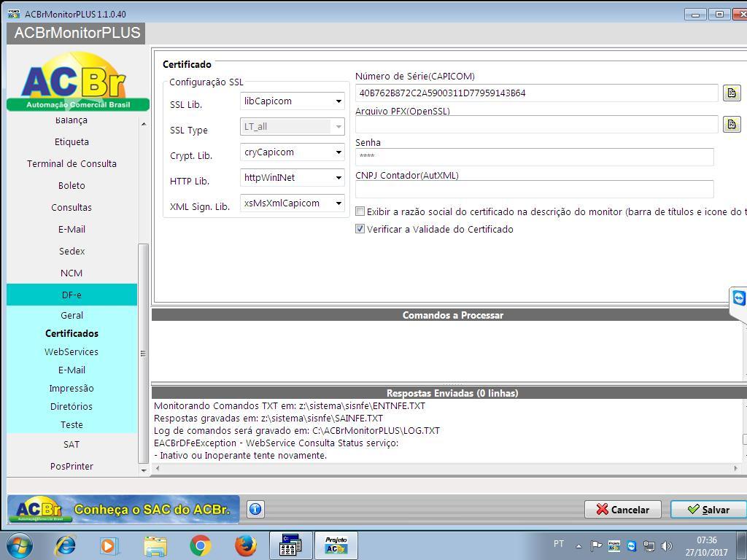Uncheck Verificar a Validade do Certificado
This screenshot has height=560, width=747.
360,229
